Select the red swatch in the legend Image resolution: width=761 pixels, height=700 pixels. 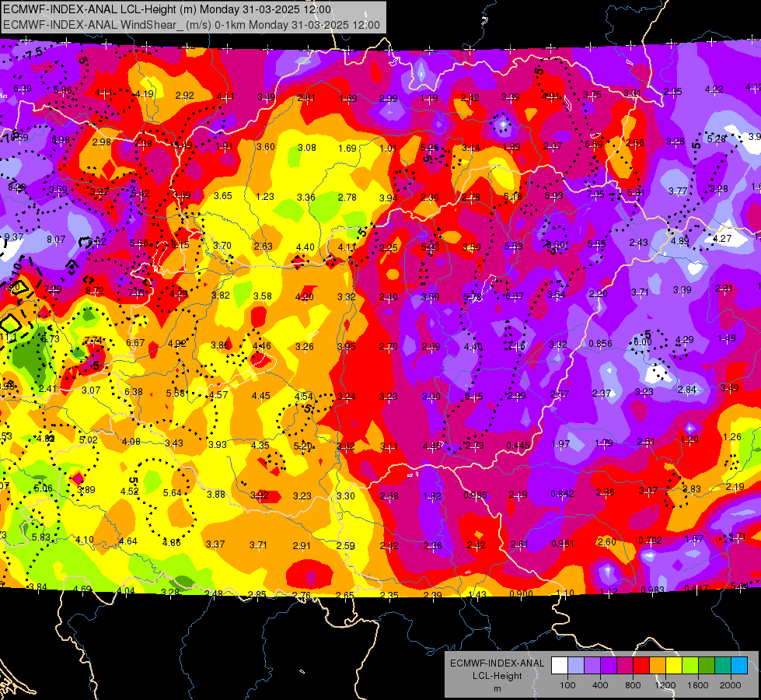[641, 666]
